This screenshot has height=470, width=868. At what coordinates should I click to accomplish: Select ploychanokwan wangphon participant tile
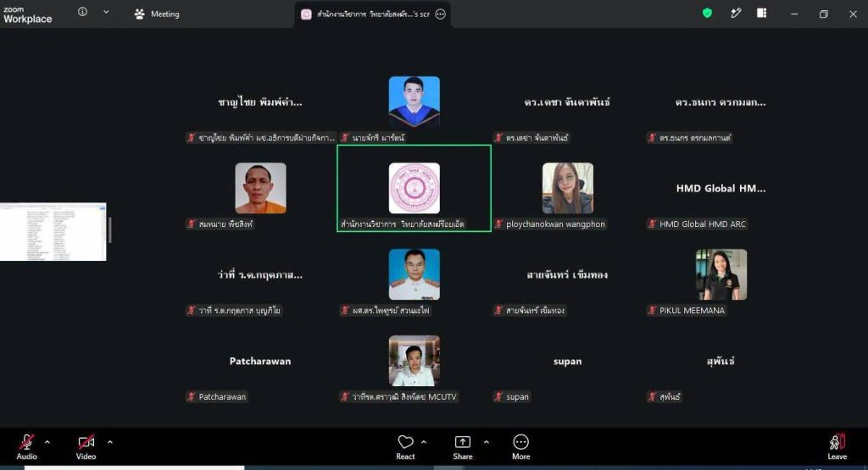pyautogui.click(x=567, y=196)
